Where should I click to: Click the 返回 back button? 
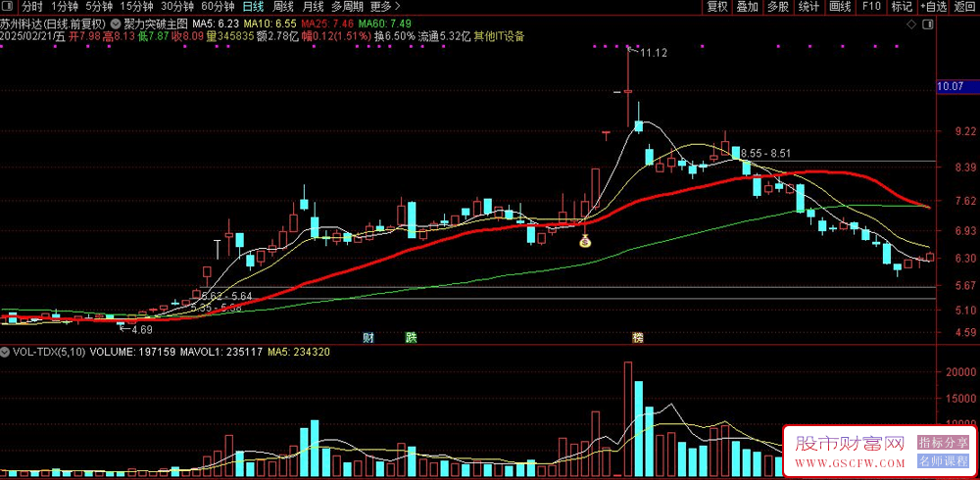click(965, 7)
